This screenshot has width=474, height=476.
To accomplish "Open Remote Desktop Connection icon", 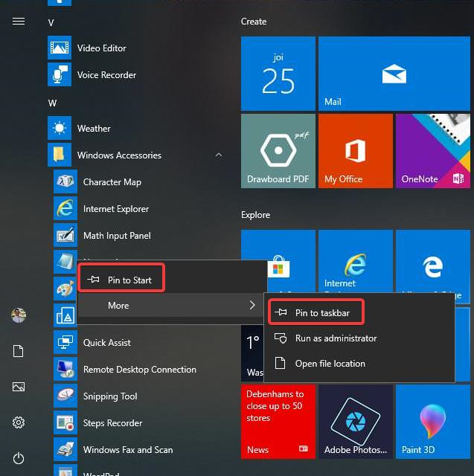I will point(65,369).
